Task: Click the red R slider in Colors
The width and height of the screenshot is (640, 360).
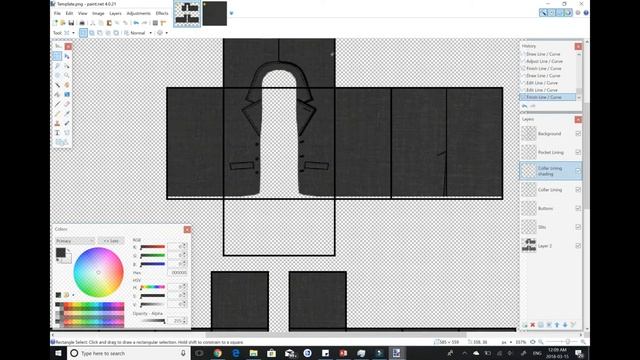Action: (153, 247)
